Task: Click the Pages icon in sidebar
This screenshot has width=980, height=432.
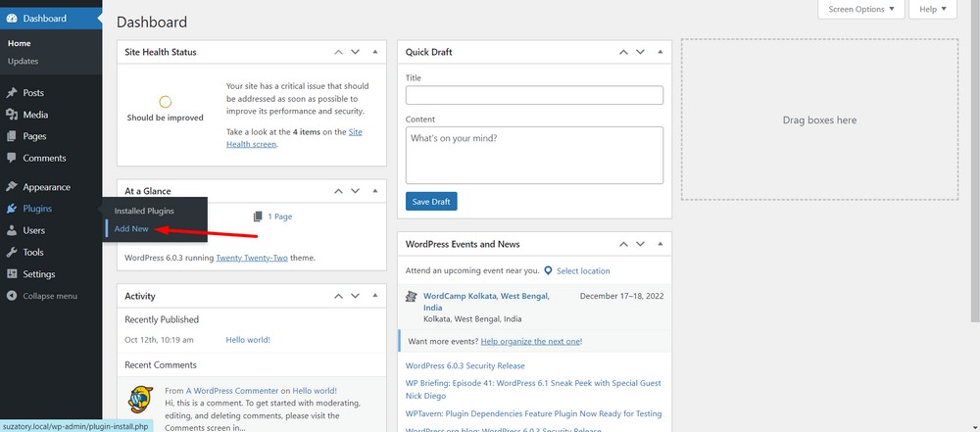Action: pyautogui.click(x=12, y=136)
